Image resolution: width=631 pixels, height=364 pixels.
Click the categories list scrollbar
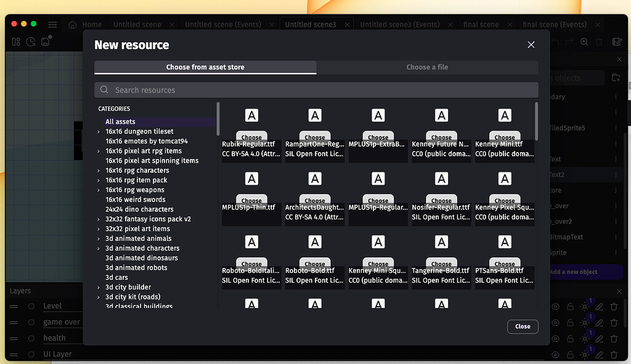point(218,119)
